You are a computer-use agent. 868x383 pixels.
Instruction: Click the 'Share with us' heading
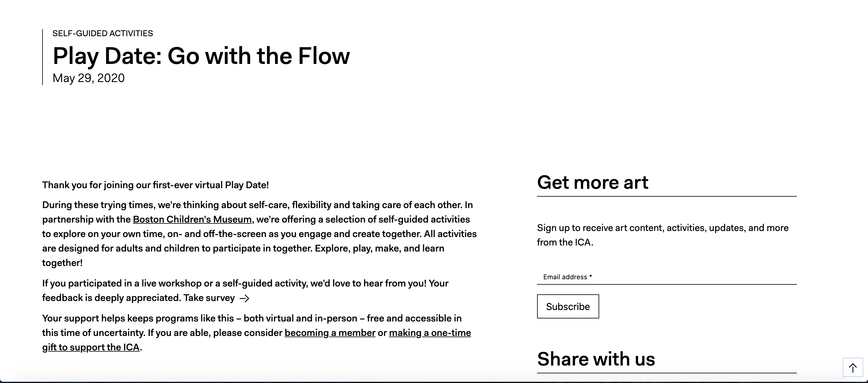pos(596,359)
